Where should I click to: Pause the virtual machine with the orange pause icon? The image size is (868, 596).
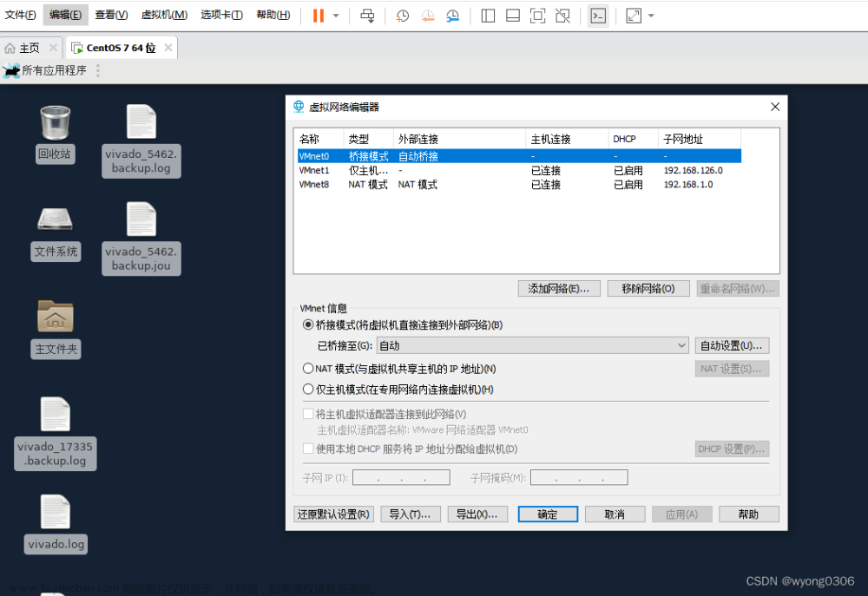(x=319, y=16)
